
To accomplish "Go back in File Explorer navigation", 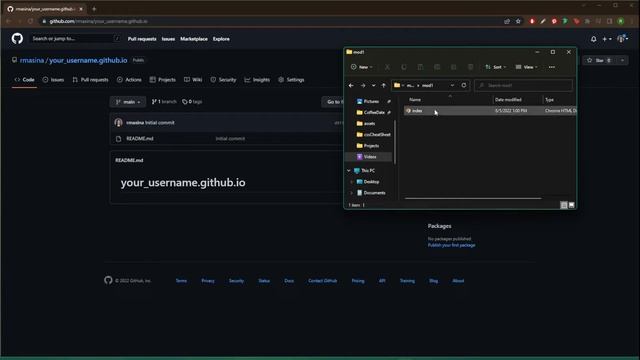I will point(351,85).
